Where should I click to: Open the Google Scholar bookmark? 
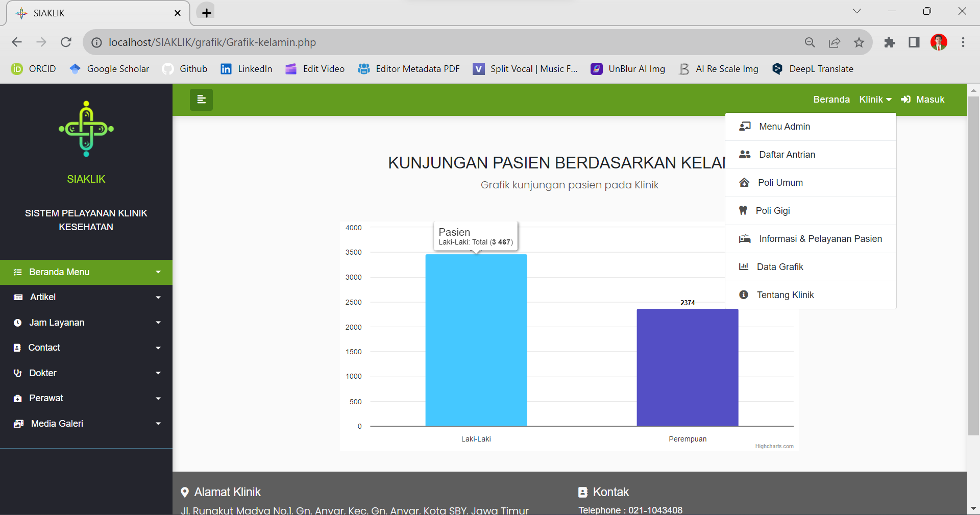[110, 69]
